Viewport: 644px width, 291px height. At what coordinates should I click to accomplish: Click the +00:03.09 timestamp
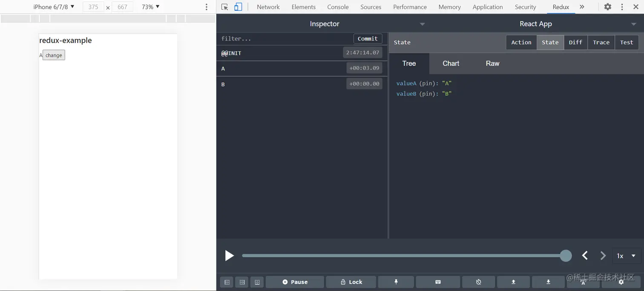pos(364,68)
